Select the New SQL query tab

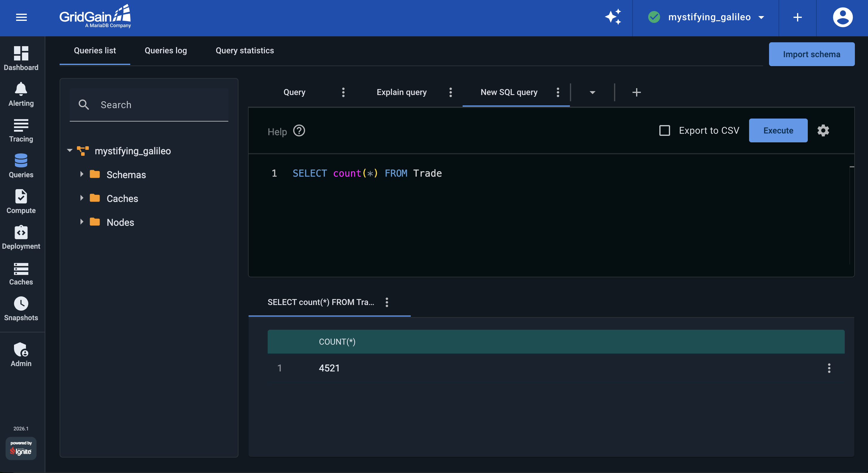(509, 92)
